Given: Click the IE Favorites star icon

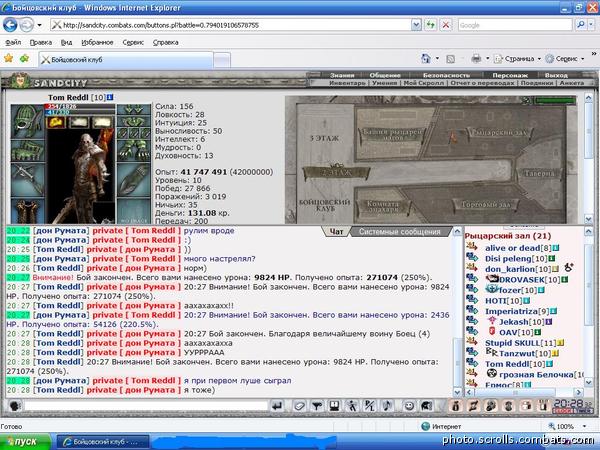Looking at the screenshot, I should (8, 59).
